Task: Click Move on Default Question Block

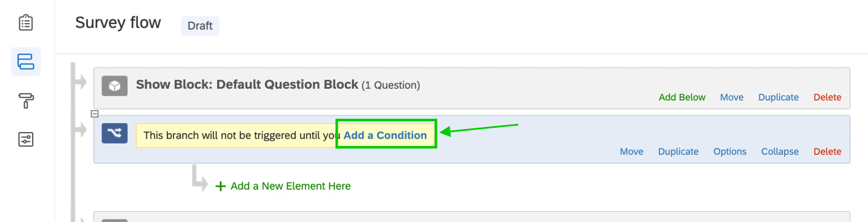Action: [731, 97]
